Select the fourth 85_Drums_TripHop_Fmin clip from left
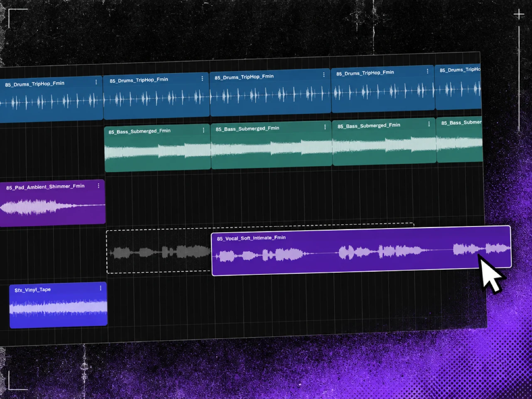This screenshot has width=532, height=399. pos(383,89)
